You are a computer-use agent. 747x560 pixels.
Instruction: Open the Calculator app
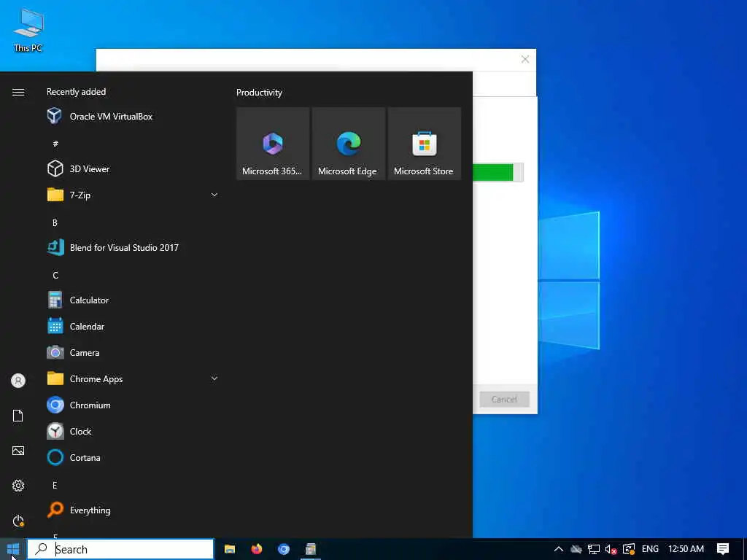pos(133,300)
